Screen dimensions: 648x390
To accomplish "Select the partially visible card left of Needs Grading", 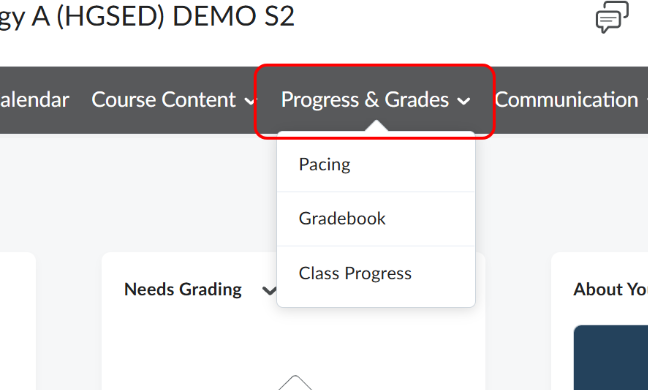I will 18,321.
